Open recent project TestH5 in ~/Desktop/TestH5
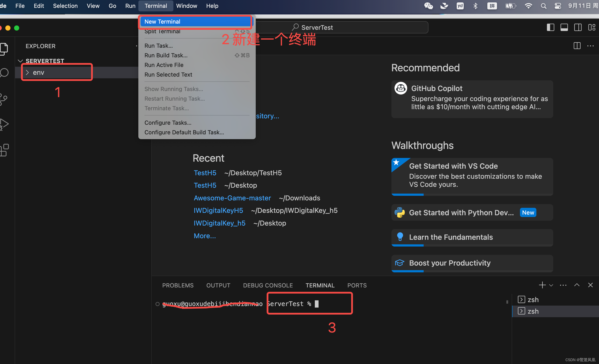This screenshot has height=364, width=599. click(x=205, y=173)
